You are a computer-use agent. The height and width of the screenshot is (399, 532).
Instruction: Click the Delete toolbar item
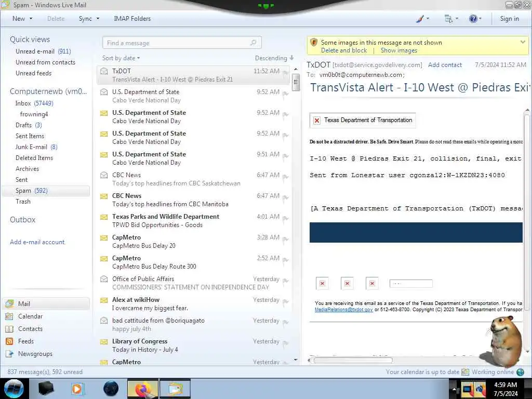click(56, 19)
